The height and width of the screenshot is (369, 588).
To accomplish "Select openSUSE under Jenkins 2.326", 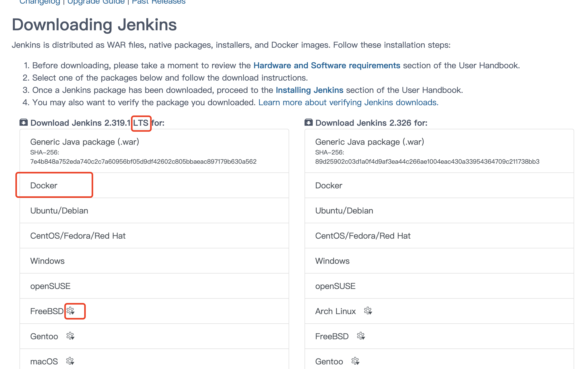I will 335,286.
